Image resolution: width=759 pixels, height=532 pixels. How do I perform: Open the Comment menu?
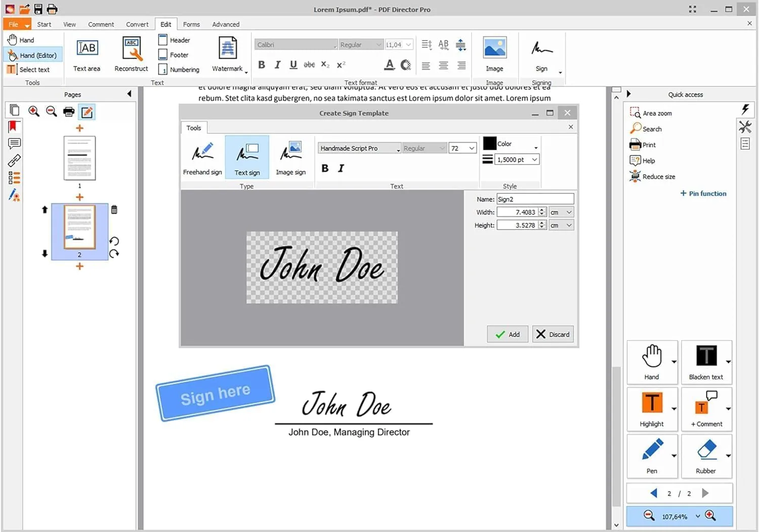101,24
